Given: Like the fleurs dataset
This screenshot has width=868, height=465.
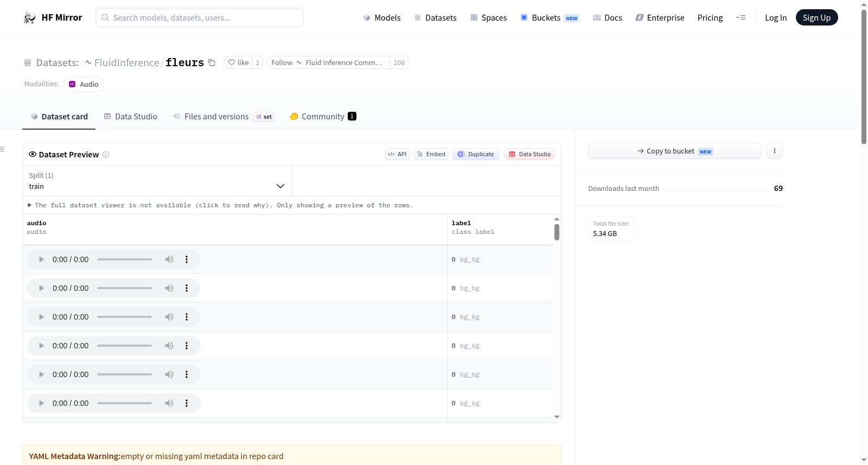Looking at the screenshot, I should coord(238,62).
